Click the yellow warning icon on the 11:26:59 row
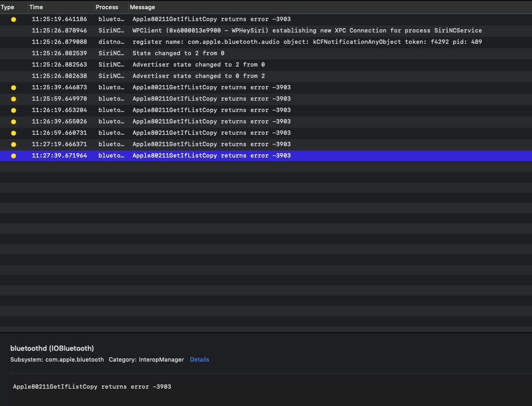 [x=13, y=133]
